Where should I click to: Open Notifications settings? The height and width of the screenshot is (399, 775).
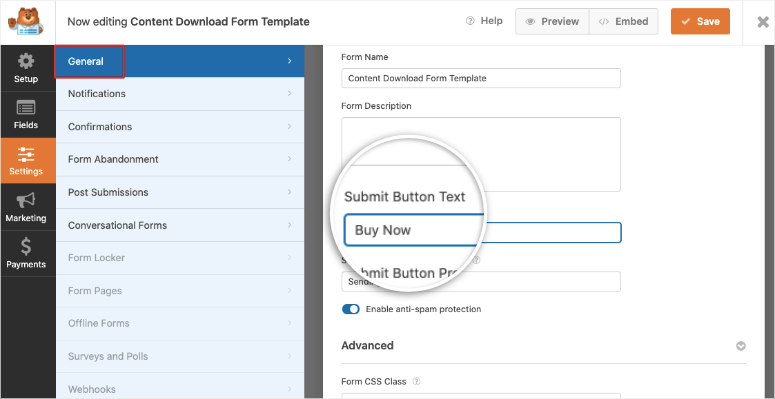pyautogui.click(x=180, y=93)
